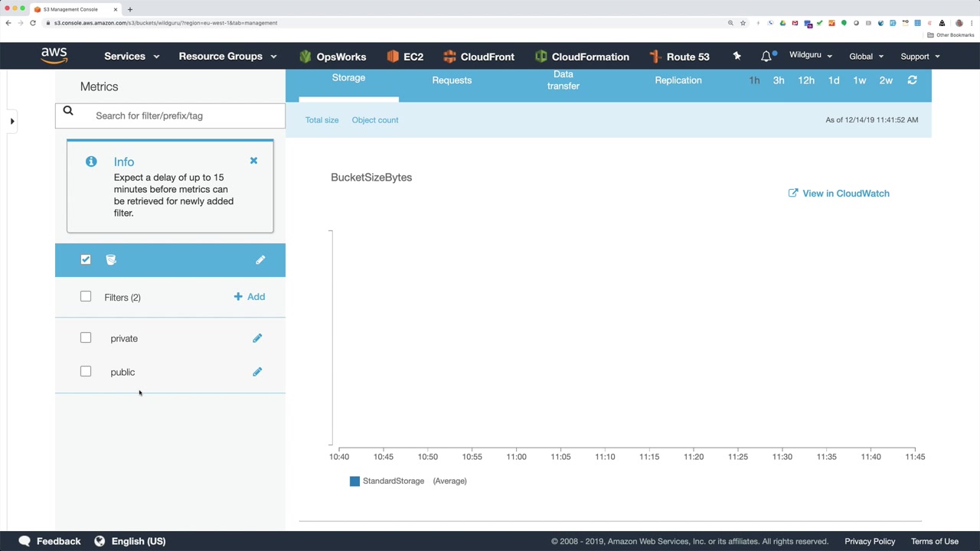Click the AWS logo home icon
The height and width of the screenshot is (551, 980).
click(x=54, y=56)
